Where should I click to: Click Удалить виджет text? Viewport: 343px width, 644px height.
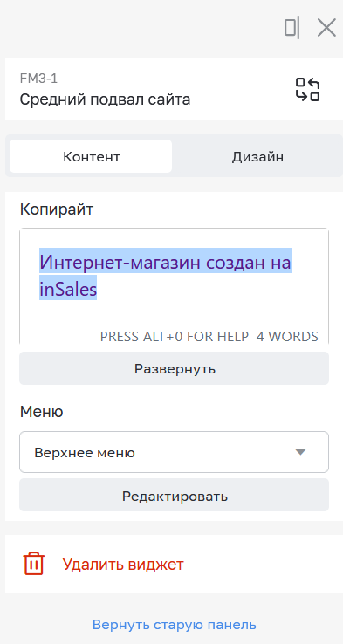(x=123, y=565)
